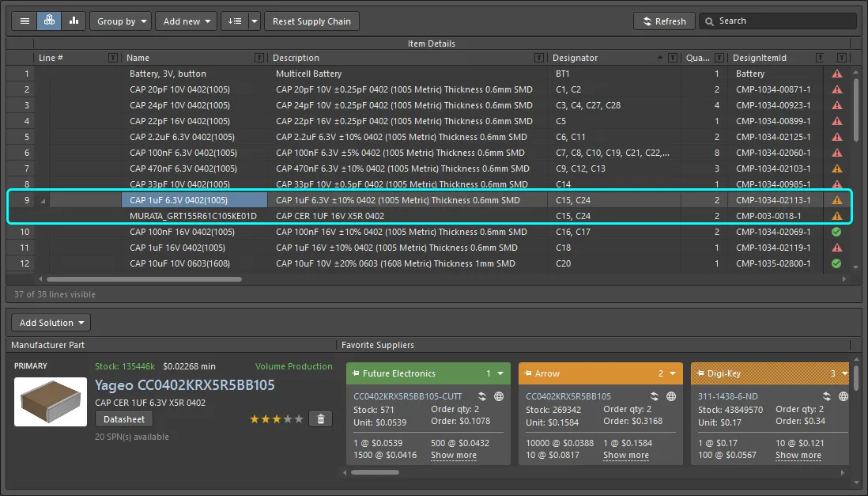Screen dimensions: 868x496
Task: Open Future Electronics part web page globe
Action: [499, 396]
